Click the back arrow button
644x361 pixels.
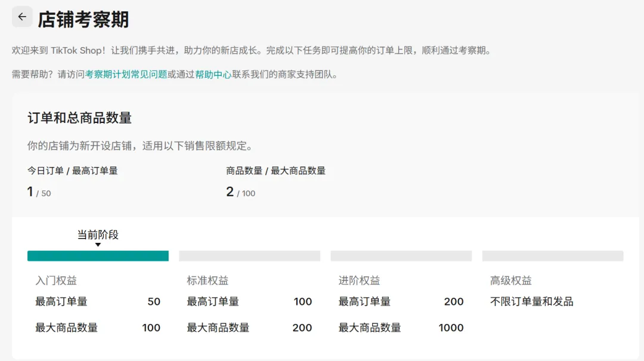point(22,17)
